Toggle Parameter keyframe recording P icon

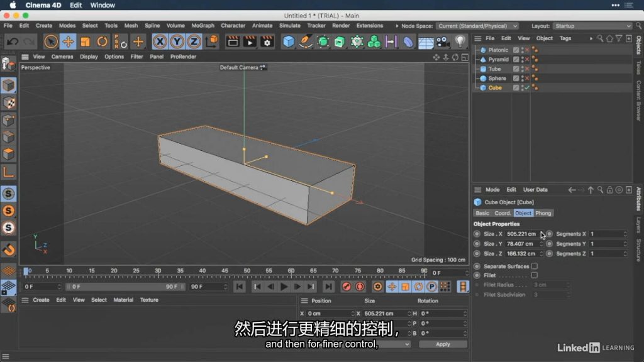431,287
